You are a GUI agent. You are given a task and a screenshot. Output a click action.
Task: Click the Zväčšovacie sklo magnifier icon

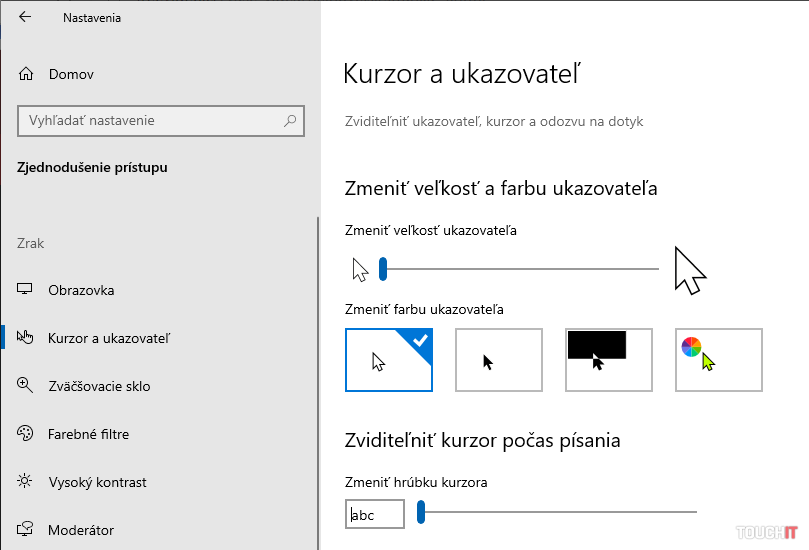tap(26, 386)
